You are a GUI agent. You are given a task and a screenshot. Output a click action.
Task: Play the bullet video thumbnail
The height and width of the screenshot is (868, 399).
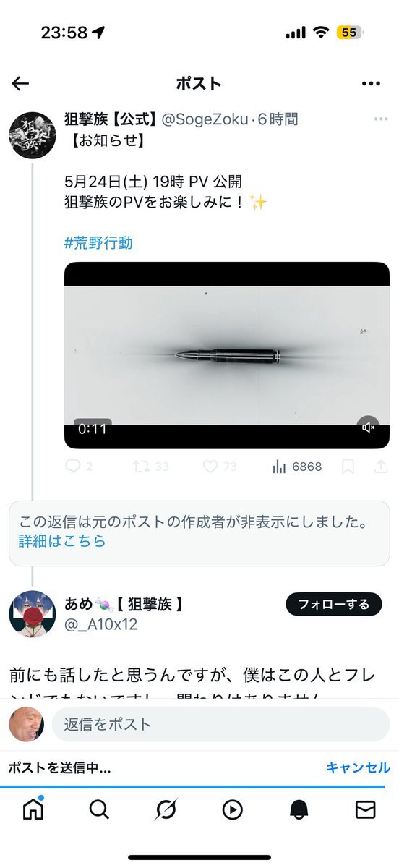click(227, 355)
